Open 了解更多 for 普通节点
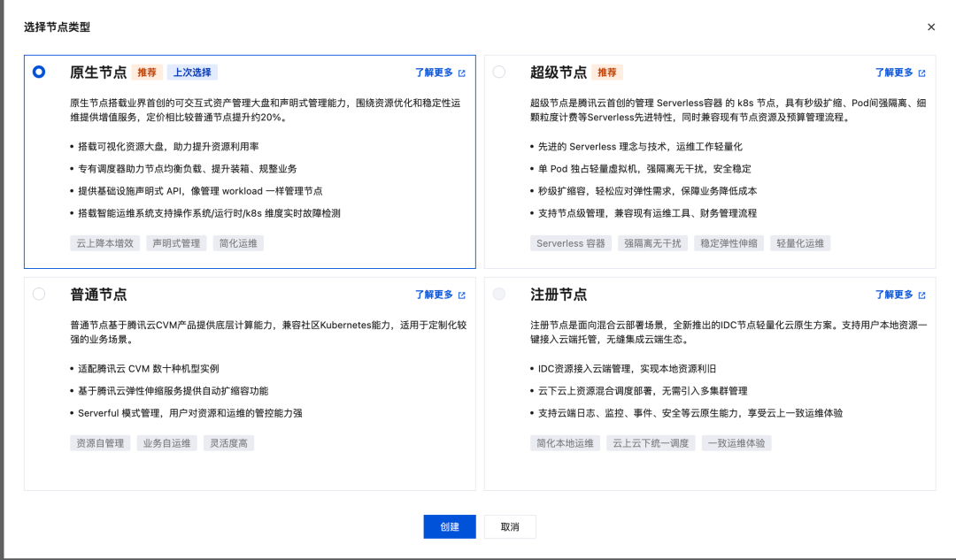Image resolution: width=956 pixels, height=560 pixels. (436, 296)
